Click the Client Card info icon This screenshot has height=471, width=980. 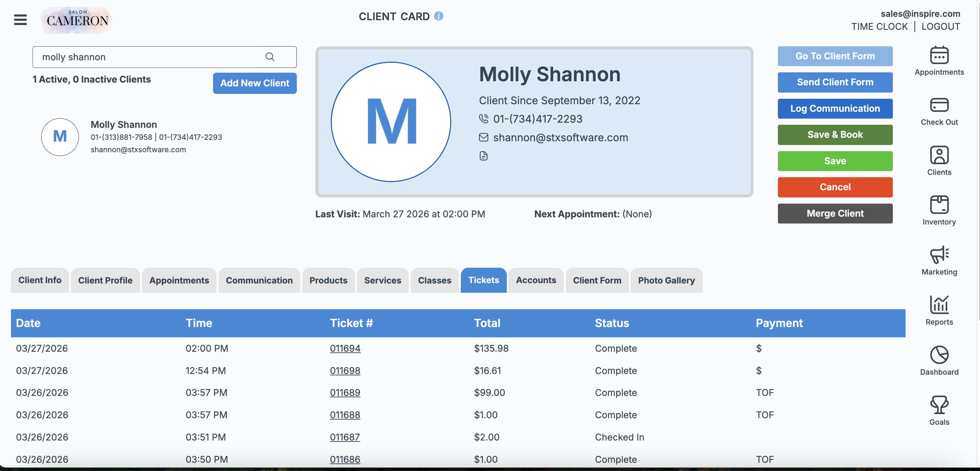tap(439, 16)
